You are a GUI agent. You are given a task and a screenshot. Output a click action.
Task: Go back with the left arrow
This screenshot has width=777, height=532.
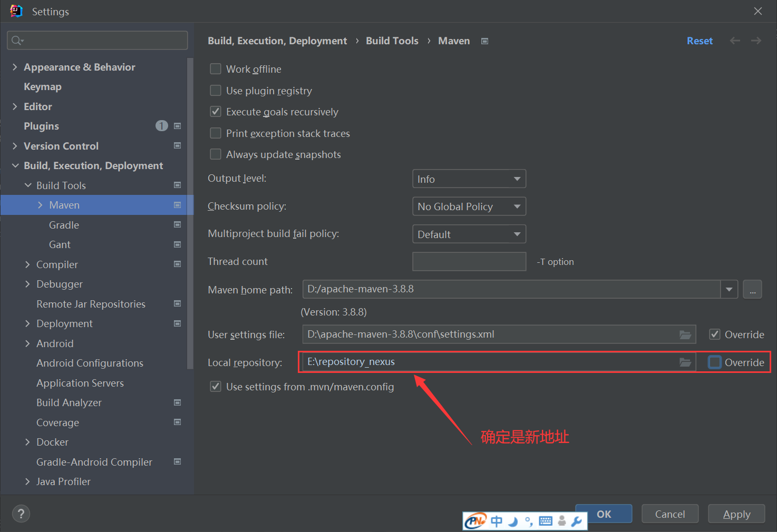tap(735, 41)
